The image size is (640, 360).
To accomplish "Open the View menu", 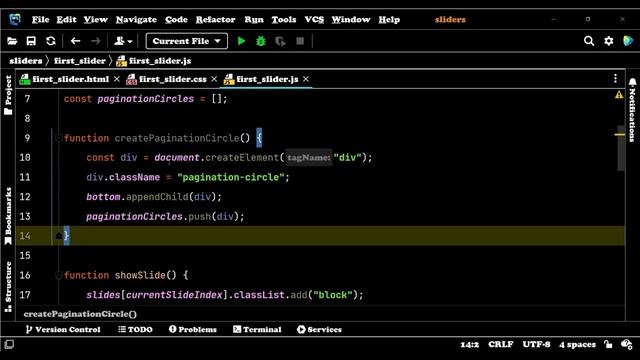I will 96,20.
